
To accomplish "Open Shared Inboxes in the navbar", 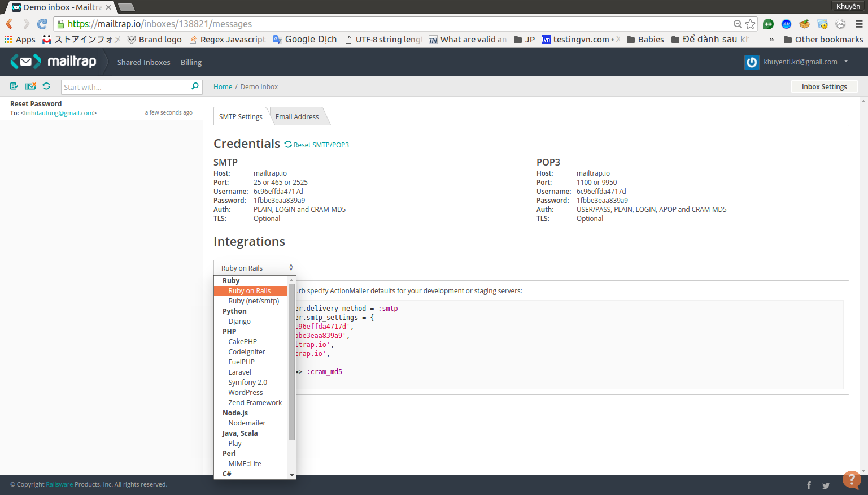I will coord(143,62).
